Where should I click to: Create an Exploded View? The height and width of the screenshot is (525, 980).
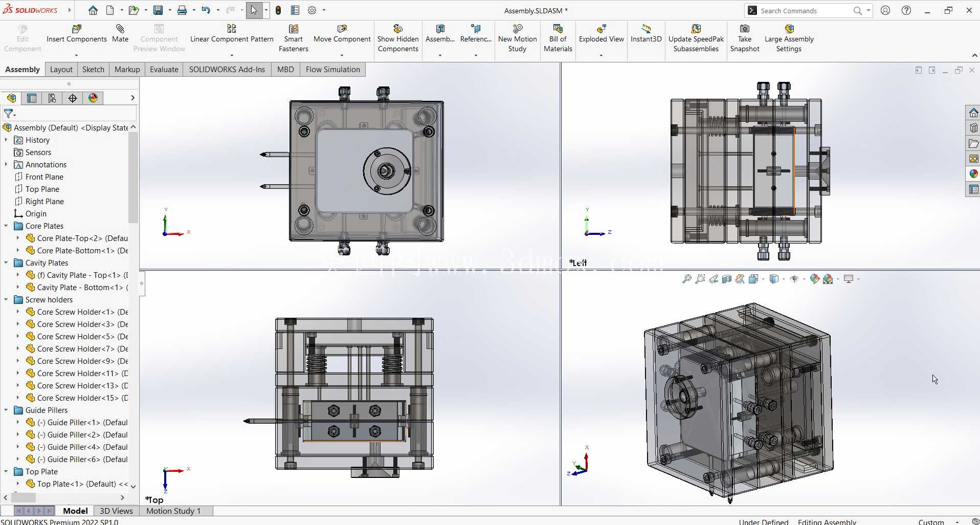coord(602,33)
